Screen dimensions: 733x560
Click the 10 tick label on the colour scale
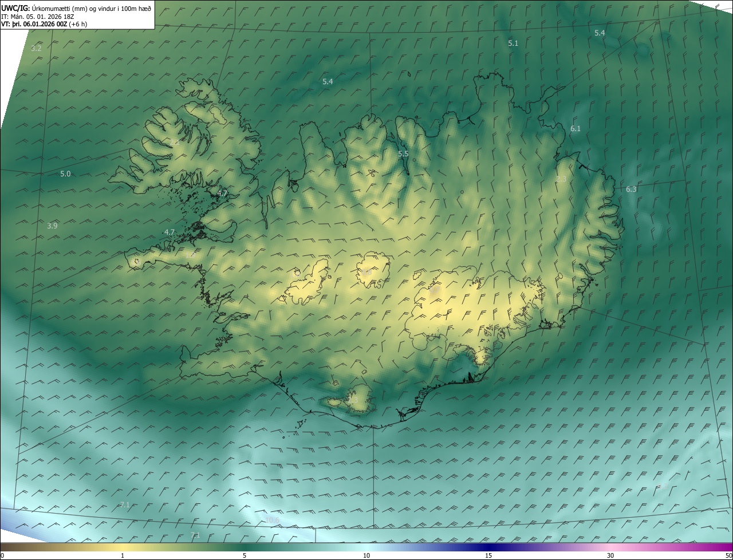[x=366, y=556]
